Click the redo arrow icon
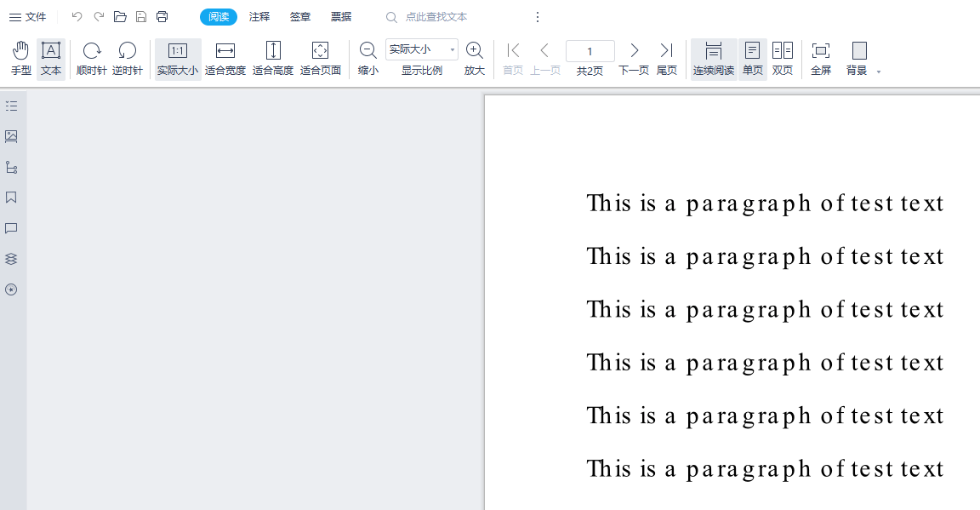Viewport: 980px width, 510px height. [99, 17]
